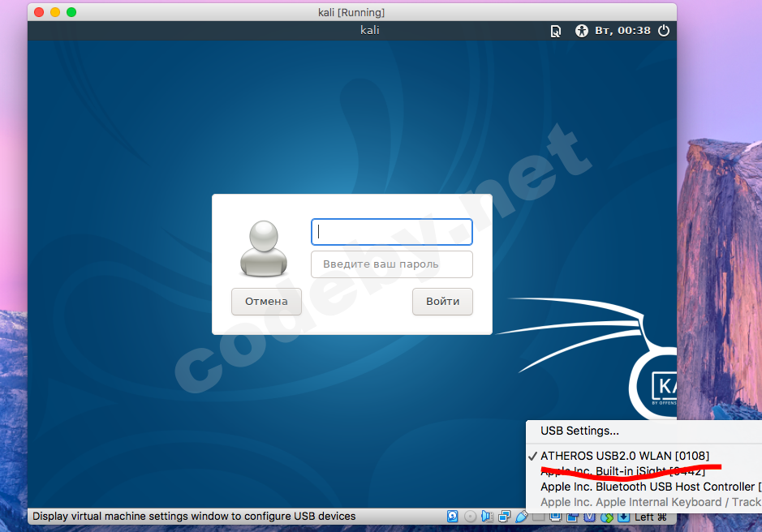
Task: Select Apple Inc. Built-in iSight device
Action: (644, 471)
